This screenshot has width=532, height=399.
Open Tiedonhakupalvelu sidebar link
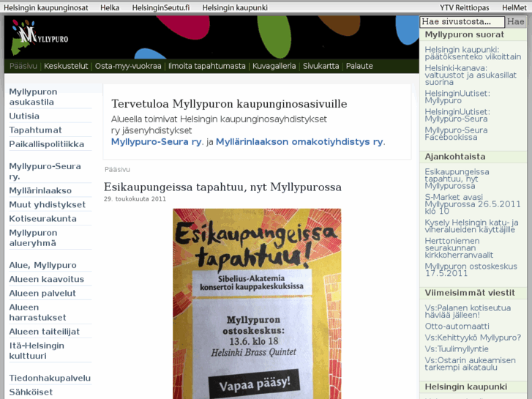pyautogui.click(x=50, y=378)
